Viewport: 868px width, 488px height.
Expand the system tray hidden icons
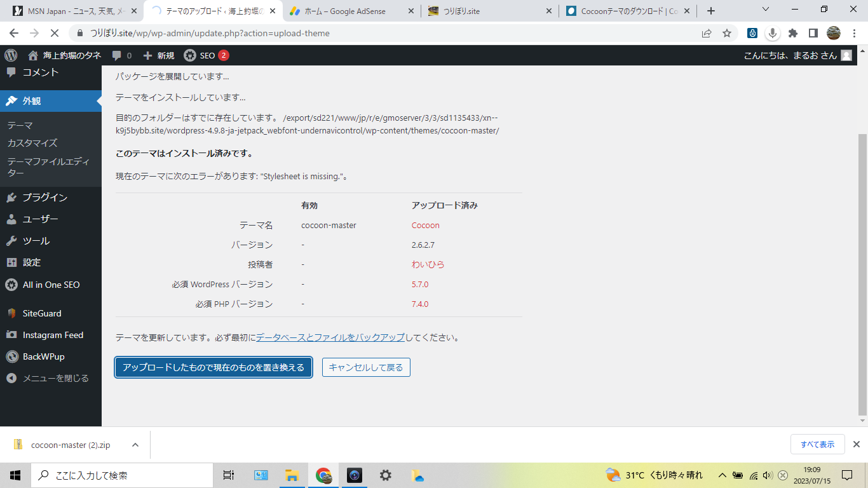coord(722,475)
